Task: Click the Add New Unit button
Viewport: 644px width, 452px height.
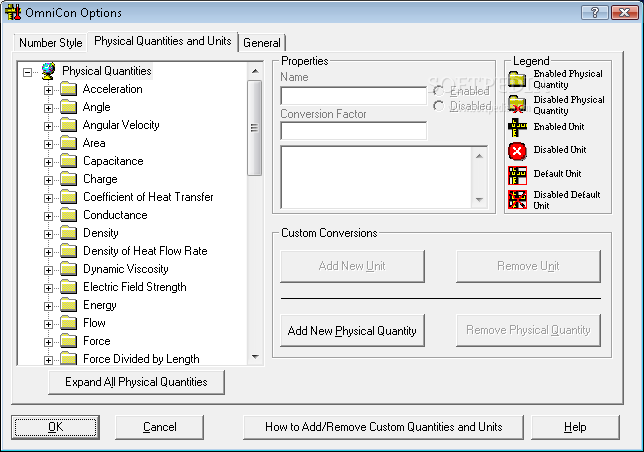Action: [x=352, y=266]
